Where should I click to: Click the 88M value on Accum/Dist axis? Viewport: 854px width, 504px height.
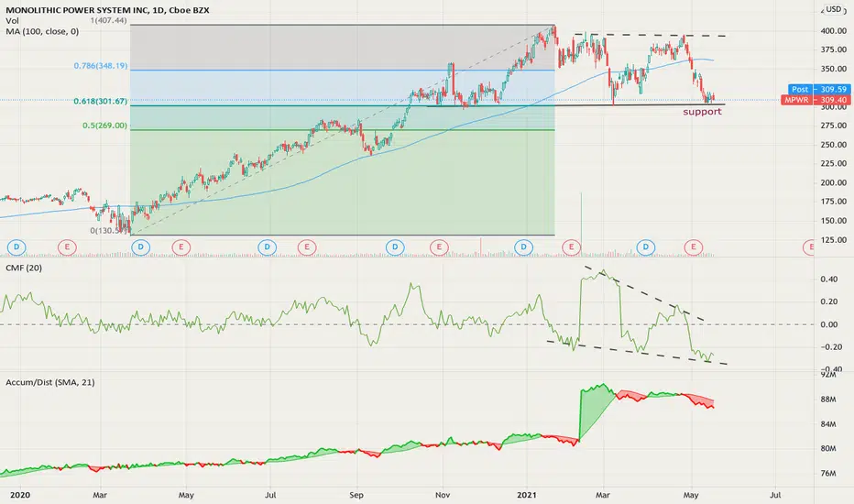(x=828, y=400)
